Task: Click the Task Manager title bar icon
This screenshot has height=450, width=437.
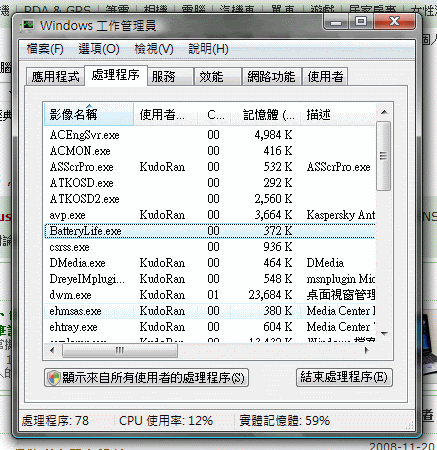Action: 27,25
